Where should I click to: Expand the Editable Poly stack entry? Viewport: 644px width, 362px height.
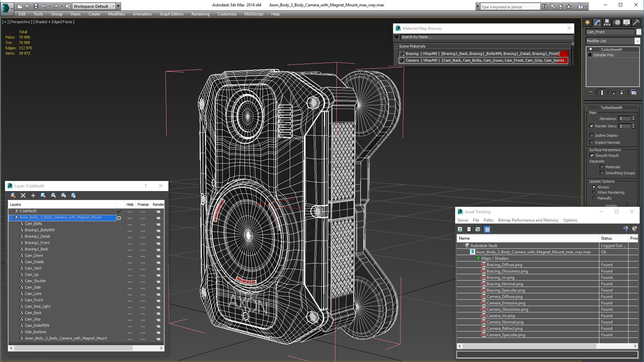click(x=590, y=55)
